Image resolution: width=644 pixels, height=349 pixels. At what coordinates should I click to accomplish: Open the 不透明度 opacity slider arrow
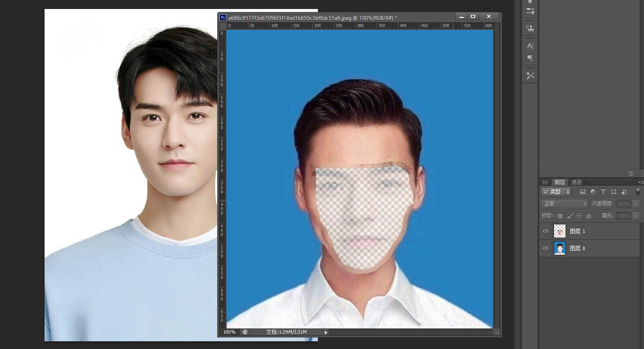coord(636,204)
